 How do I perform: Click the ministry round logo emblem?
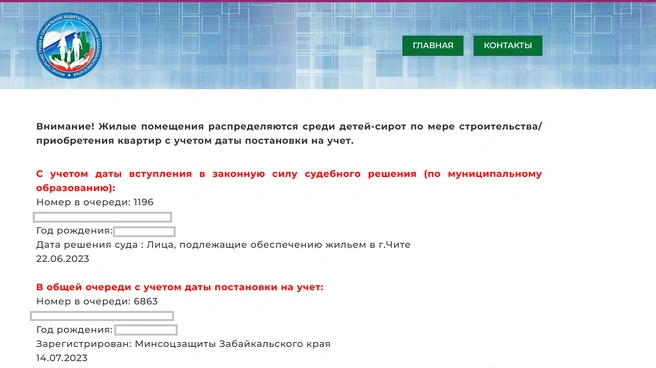[69, 45]
